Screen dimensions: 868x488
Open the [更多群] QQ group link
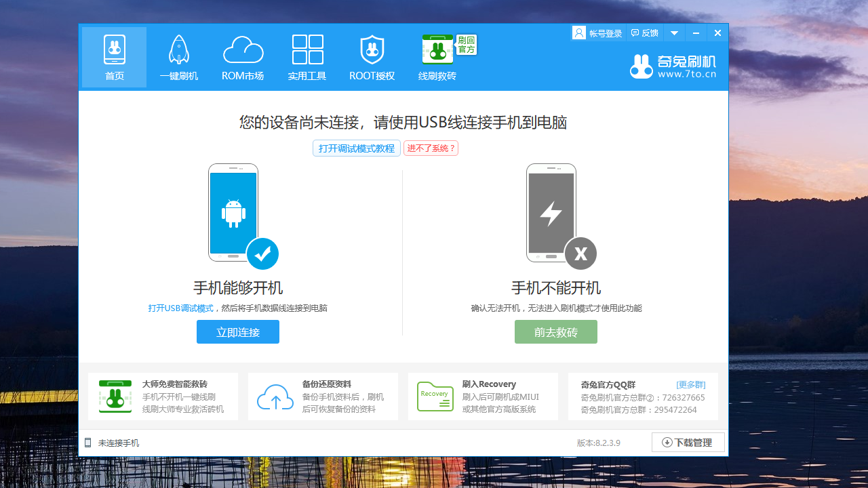click(x=691, y=384)
